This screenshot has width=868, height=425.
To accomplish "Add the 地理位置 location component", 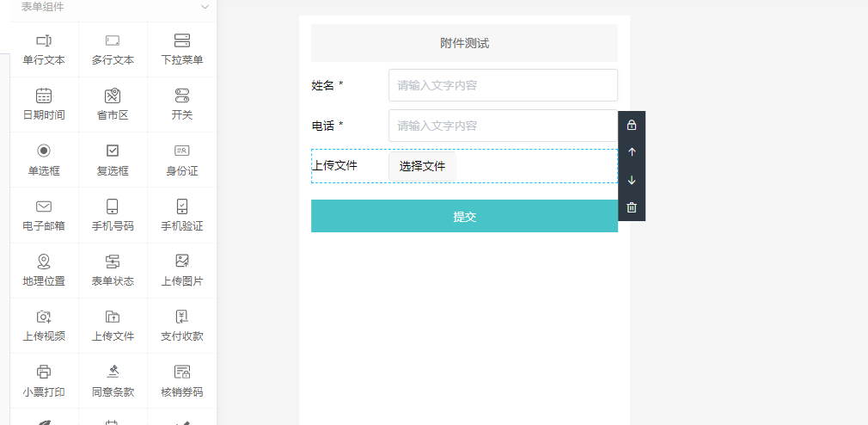I will pyautogui.click(x=45, y=270).
